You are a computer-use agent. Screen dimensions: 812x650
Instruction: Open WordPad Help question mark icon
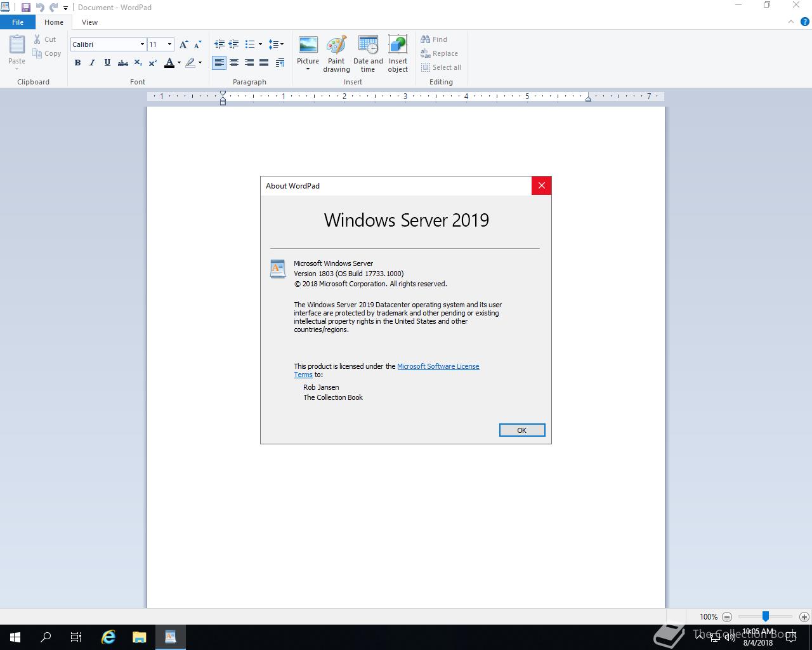tap(806, 22)
